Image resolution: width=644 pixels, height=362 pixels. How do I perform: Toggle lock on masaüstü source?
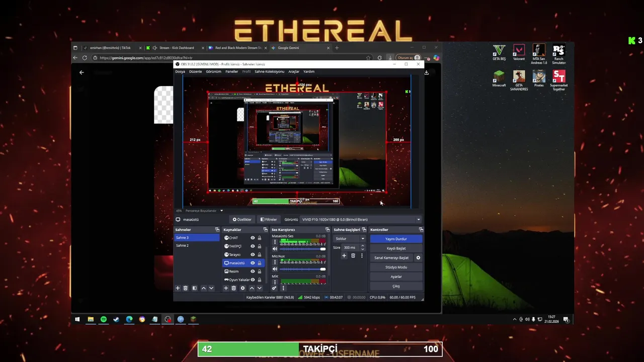click(x=260, y=263)
